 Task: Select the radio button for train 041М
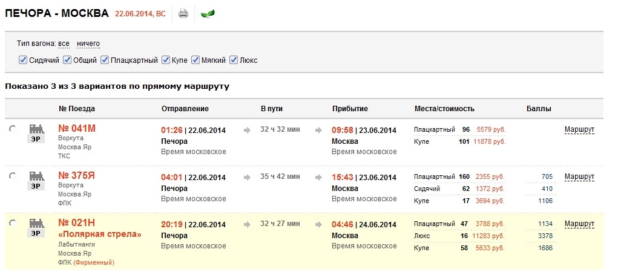13,129
